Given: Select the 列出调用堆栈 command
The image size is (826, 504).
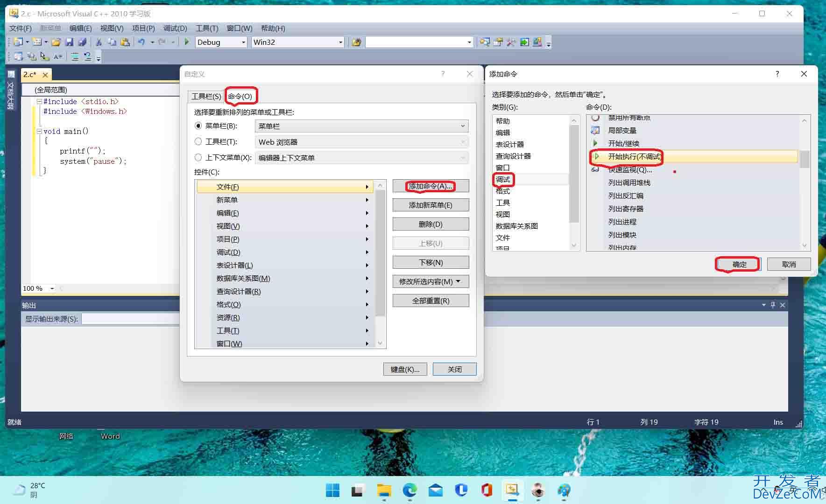Looking at the screenshot, I should [x=629, y=182].
